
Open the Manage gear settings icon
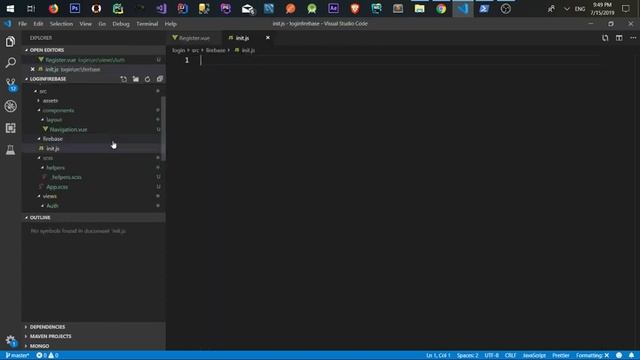pyautogui.click(x=11, y=340)
